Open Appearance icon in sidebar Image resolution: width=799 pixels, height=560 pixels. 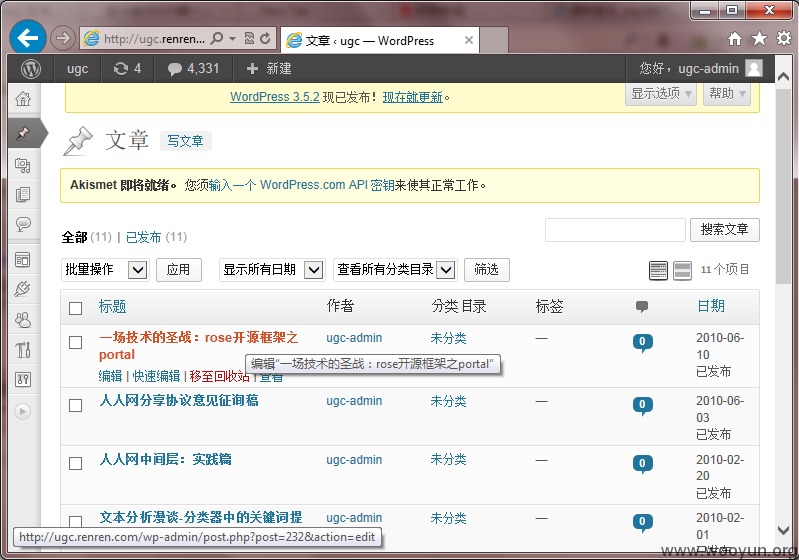click(x=23, y=260)
